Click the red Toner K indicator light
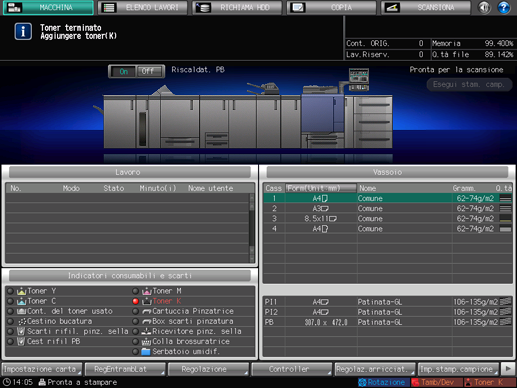Screen dimensions: 517x388 tap(135, 301)
